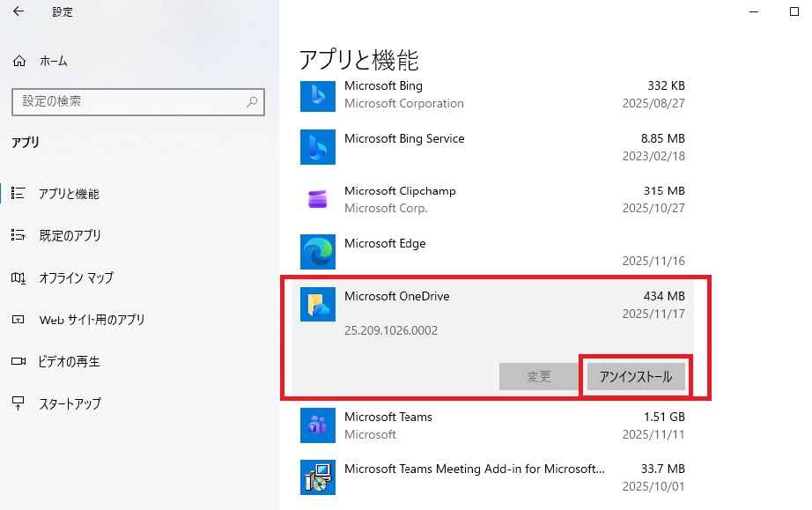Image resolution: width=812 pixels, height=510 pixels.
Task: Click the Microsoft OneDrive icon
Action: (317, 304)
